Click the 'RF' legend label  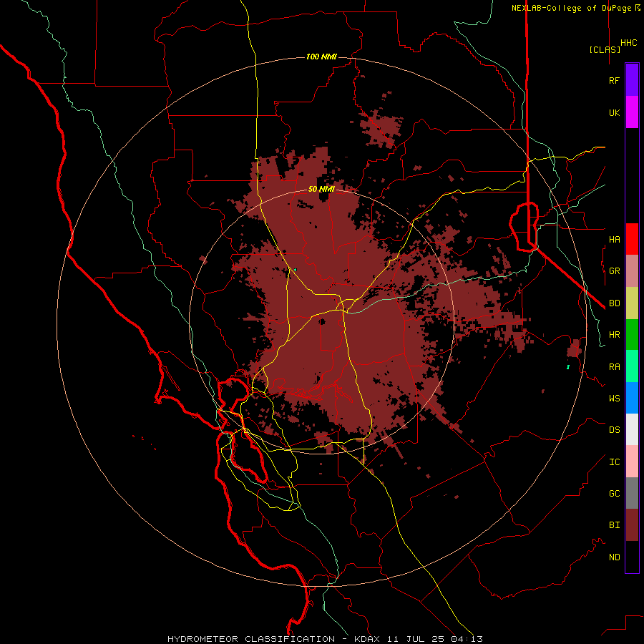(614, 80)
